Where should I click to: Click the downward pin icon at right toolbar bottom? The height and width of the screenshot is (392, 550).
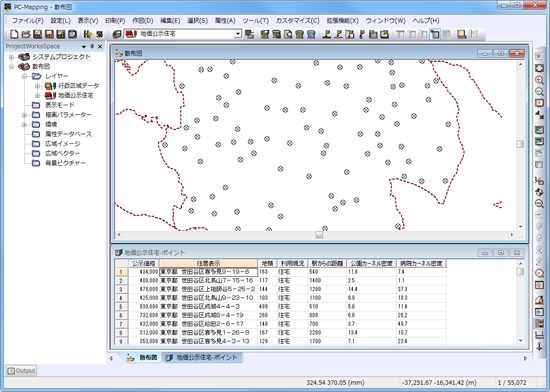coord(539,347)
